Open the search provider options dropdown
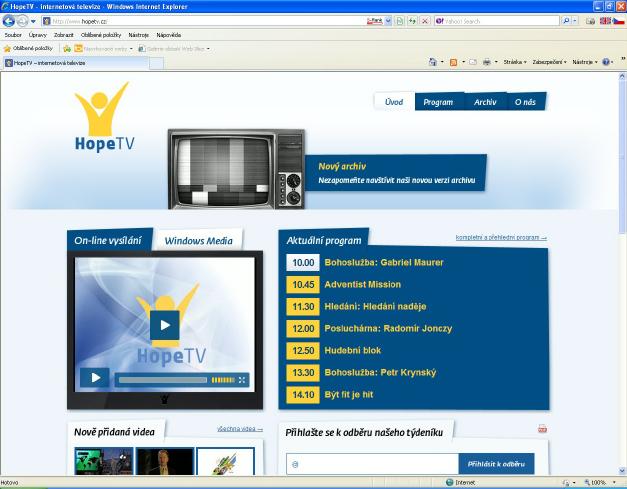This screenshot has width=627, height=489. (x=575, y=21)
